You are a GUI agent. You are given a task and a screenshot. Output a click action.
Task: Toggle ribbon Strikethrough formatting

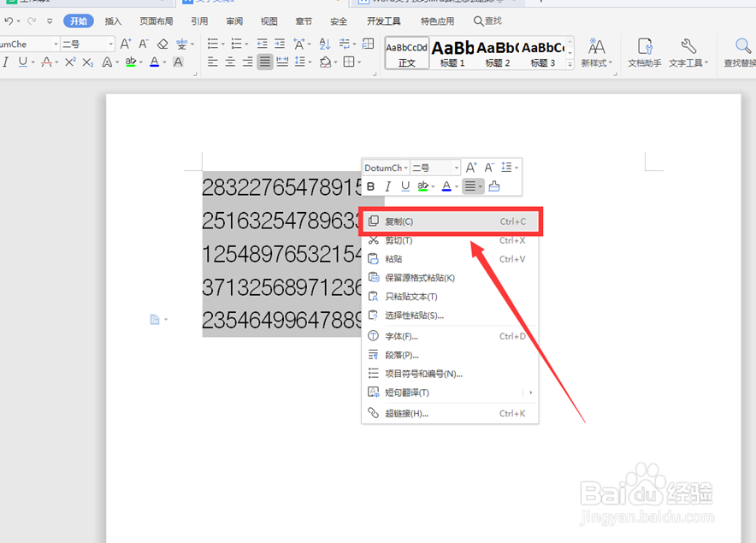click(x=47, y=62)
